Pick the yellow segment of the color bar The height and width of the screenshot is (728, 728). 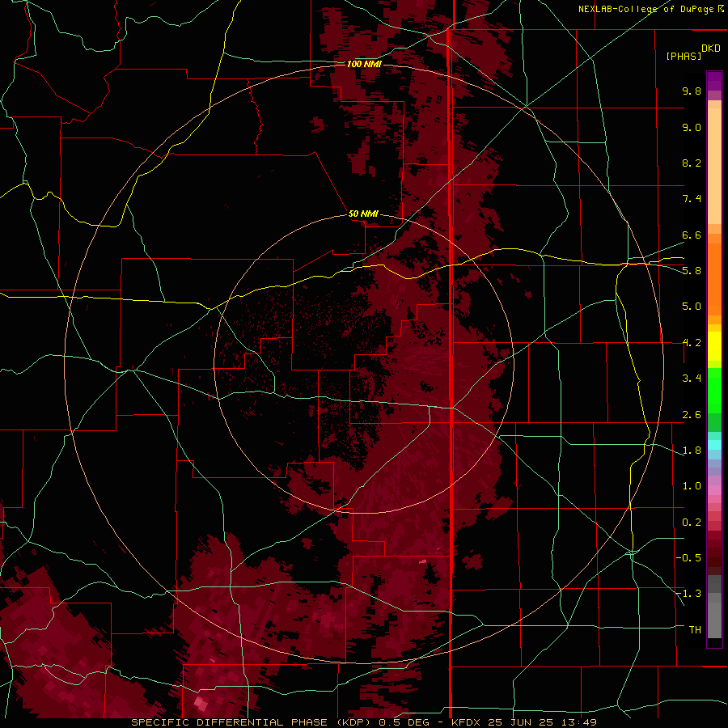[714, 346]
